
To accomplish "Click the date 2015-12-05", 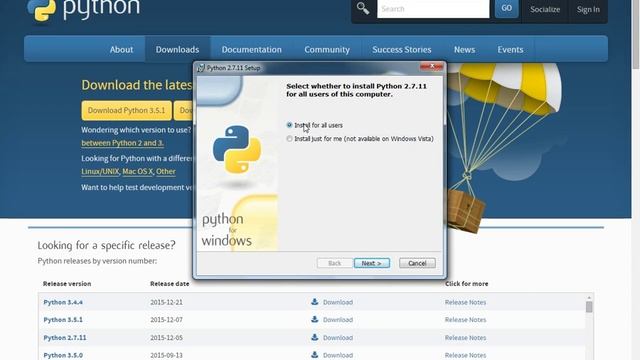I will click(166, 338).
